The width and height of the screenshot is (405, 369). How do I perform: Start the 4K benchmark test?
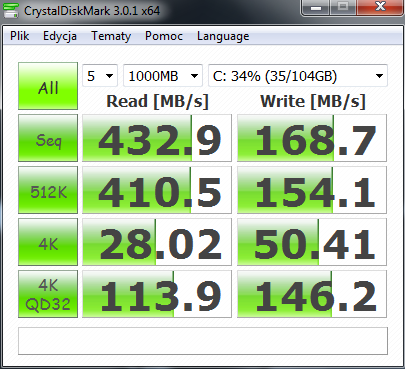coord(48,242)
